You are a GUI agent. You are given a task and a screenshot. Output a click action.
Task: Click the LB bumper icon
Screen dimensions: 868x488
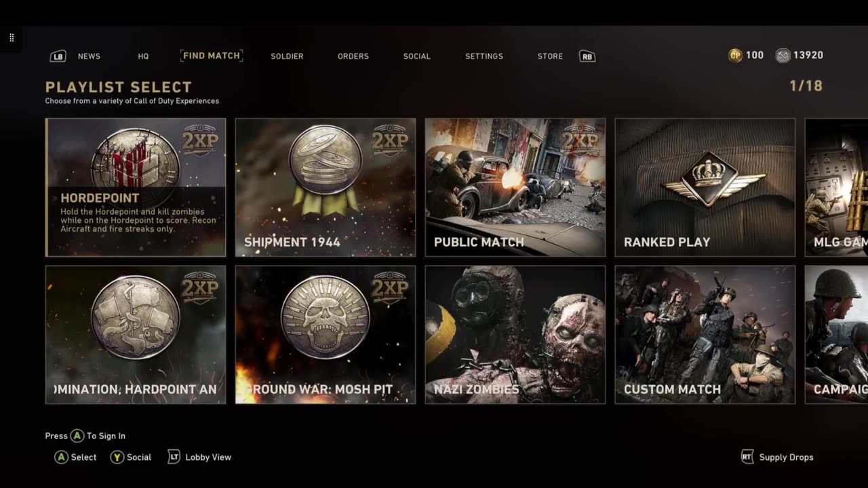point(58,56)
